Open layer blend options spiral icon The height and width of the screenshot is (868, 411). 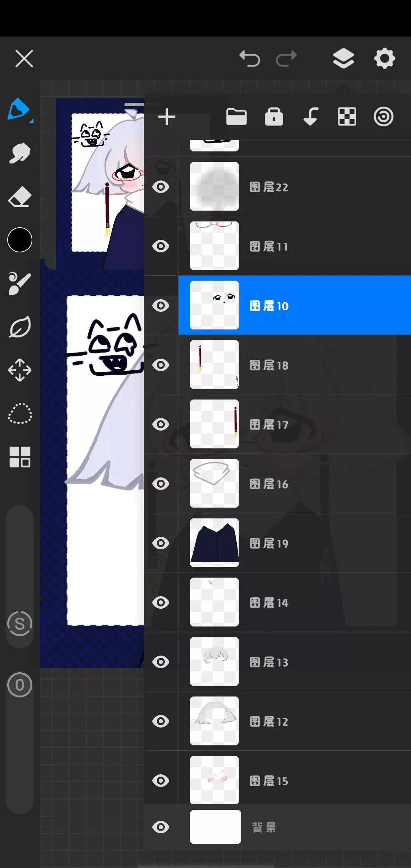pos(383,116)
